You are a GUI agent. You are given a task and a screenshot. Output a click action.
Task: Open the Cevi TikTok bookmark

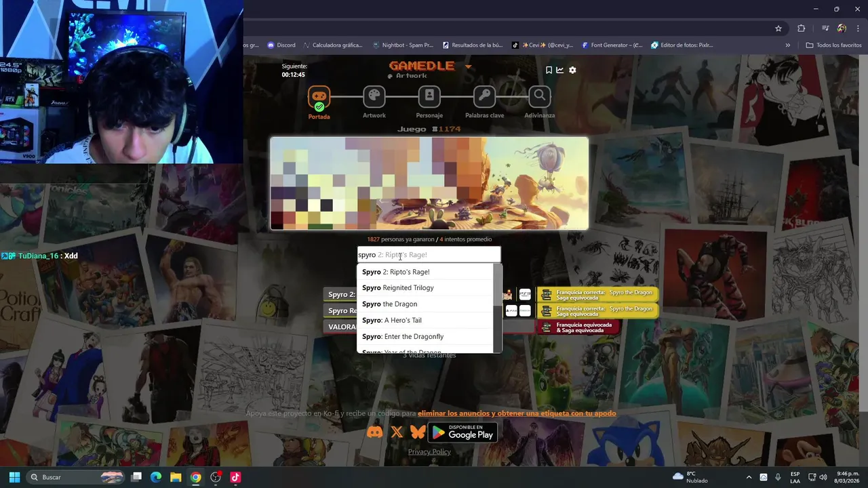click(542, 45)
